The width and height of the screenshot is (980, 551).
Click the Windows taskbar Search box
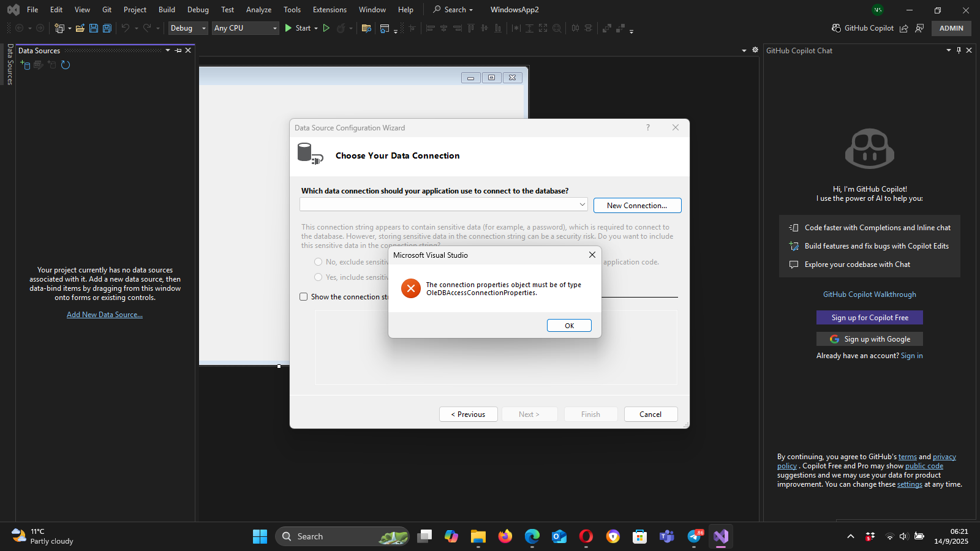[342, 536]
